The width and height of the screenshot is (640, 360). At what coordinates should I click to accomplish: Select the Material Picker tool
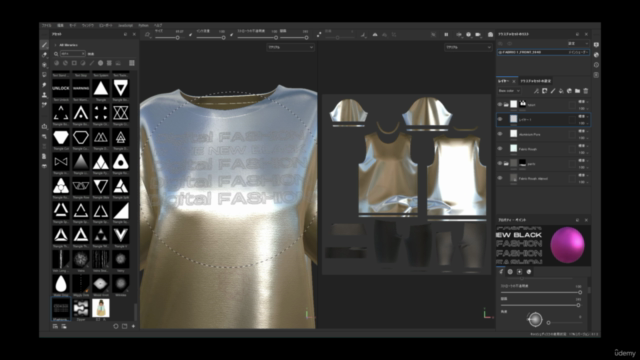[44, 105]
